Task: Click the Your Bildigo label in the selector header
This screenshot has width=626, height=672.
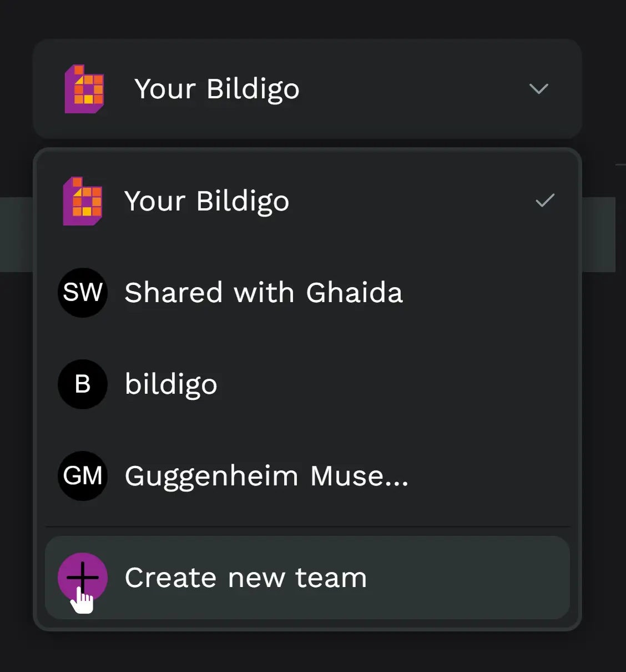Action: click(217, 89)
